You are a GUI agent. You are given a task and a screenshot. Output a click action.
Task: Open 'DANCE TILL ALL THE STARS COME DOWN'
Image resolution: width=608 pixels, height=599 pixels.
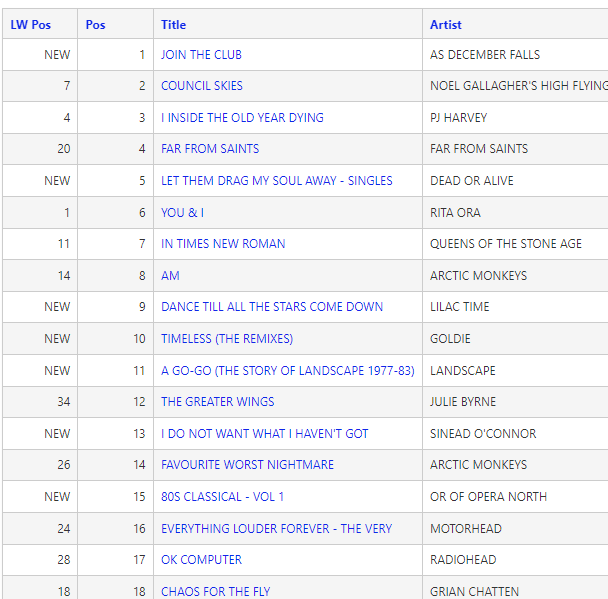272,307
